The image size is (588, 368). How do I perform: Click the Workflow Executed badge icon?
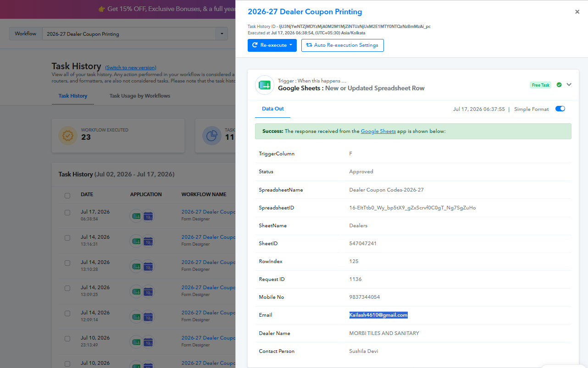tap(68, 136)
